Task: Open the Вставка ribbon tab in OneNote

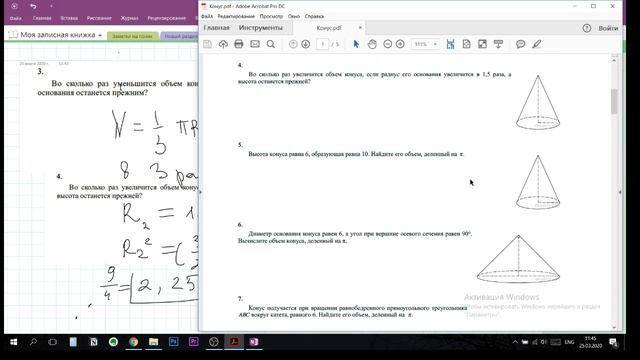Action: pyautogui.click(x=69, y=18)
